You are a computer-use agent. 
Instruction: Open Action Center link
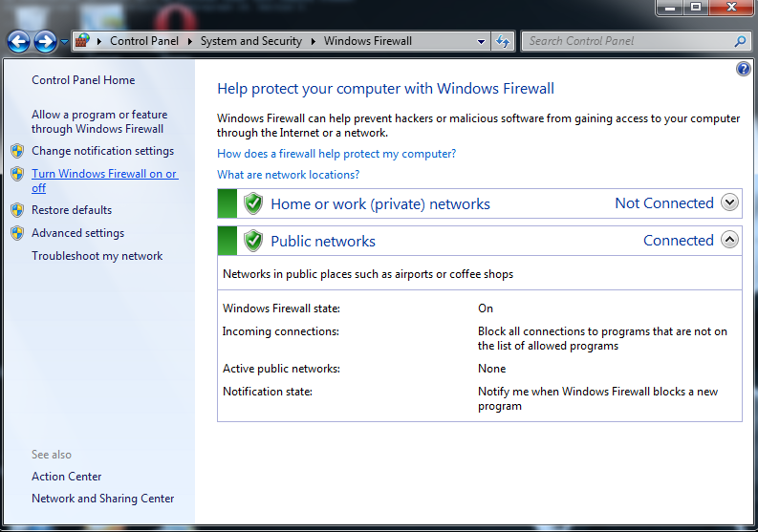(67, 477)
